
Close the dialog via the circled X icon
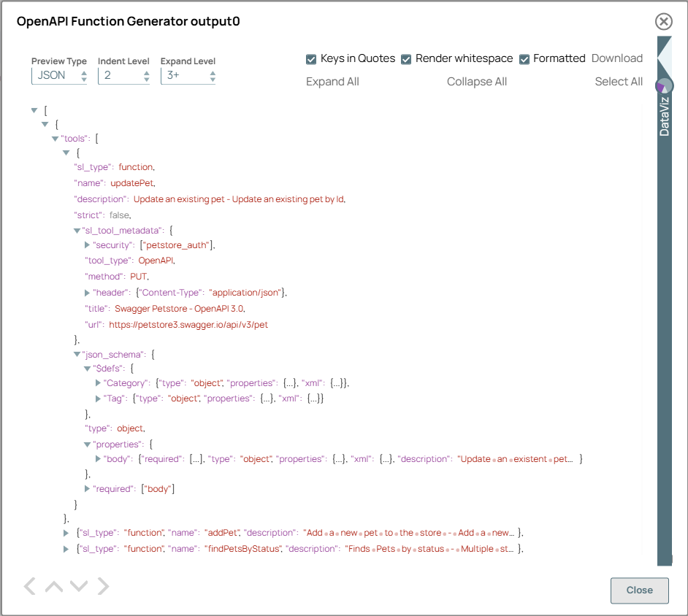click(x=663, y=22)
